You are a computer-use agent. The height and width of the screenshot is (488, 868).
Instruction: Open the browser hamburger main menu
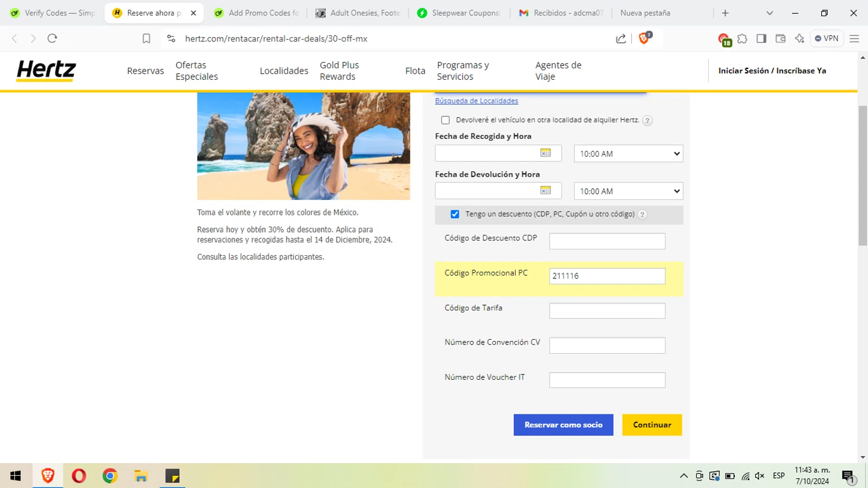click(854, 38)
